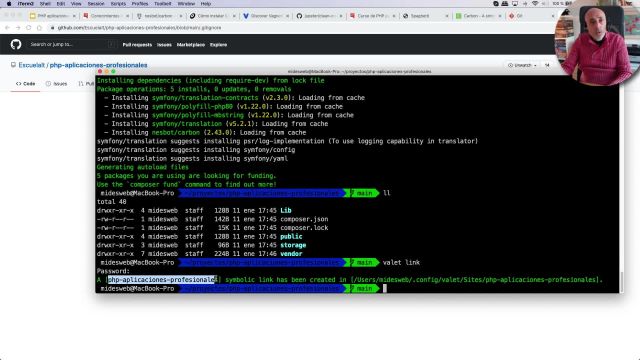Open php-aplicaciones-profesionales repository link
Image resolution: width=640 pixels, height=360 pixels.
(x=98, y=65)
